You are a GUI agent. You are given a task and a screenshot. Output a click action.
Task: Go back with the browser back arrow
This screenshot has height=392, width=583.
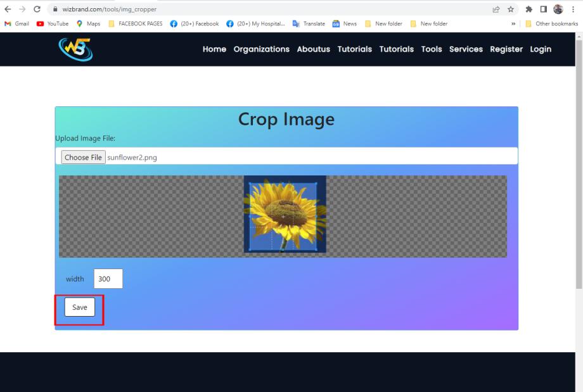pyautogui.click(x=8, y=9)
